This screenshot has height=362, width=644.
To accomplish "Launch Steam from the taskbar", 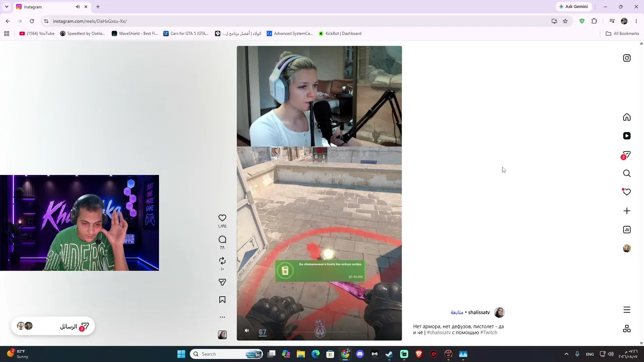I will (389, 354).
